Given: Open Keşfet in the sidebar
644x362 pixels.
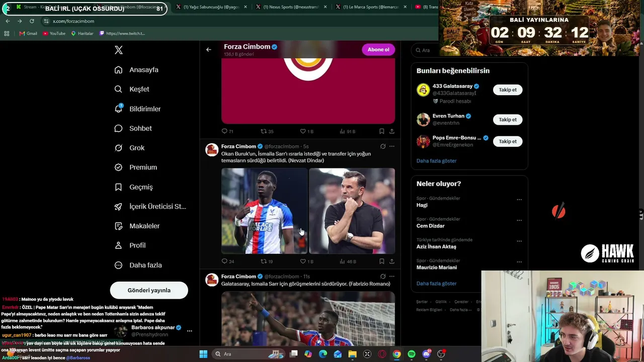Looking at the screenshot, I should click(x=132, y=89).
